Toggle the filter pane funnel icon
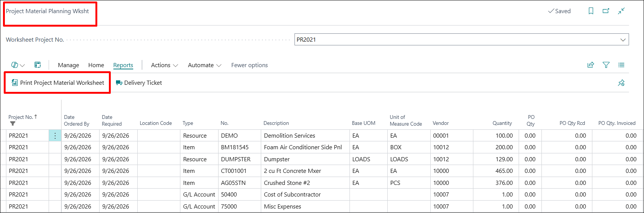This screenshot has height=213, width=644. [606, 65]
